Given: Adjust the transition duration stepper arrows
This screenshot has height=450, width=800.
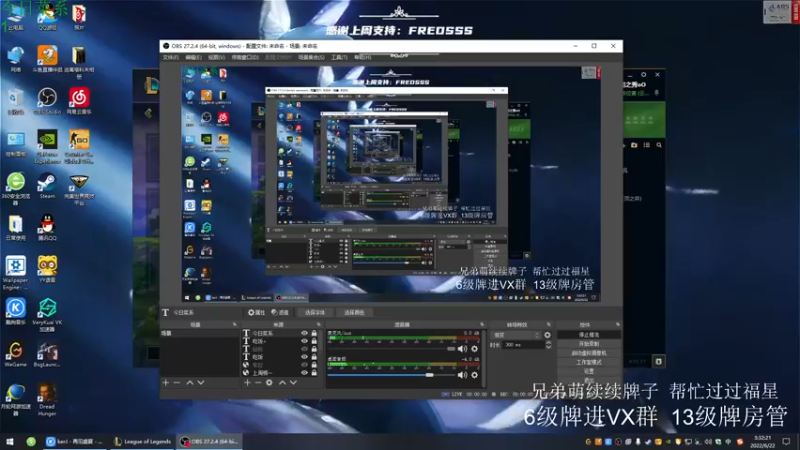Looking at the screenshot, I should point(548,345).
